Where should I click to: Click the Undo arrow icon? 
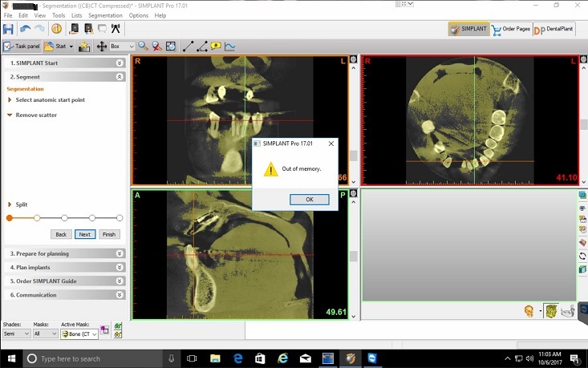(x=26, y=28)
